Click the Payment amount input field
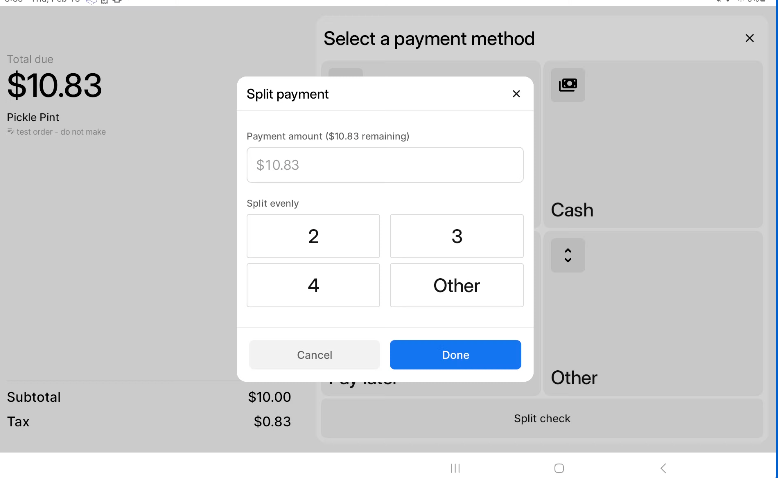Image resolution: width=778 pixels, height=478 pixels. [385, 165]
